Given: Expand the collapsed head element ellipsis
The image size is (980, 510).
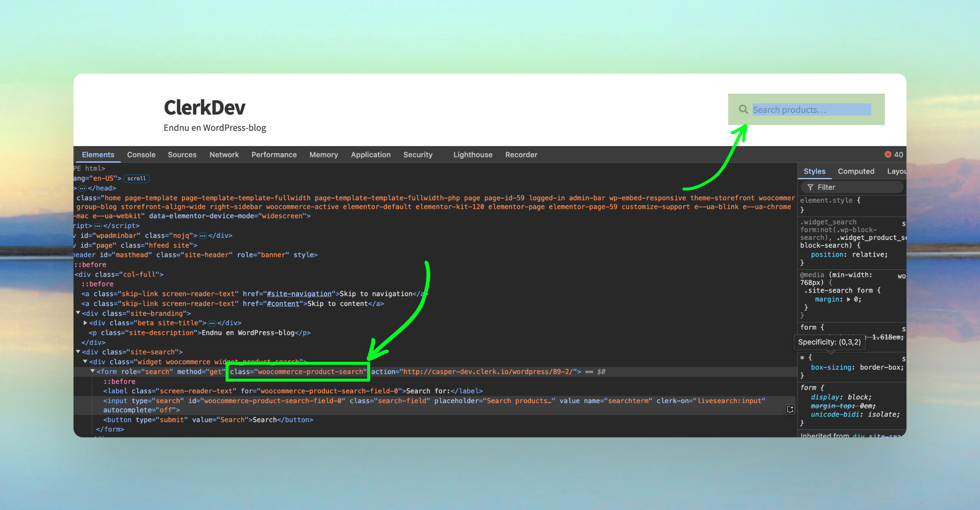Looking at the screenshot, I should pyautogui.click(x=82, y=188).
